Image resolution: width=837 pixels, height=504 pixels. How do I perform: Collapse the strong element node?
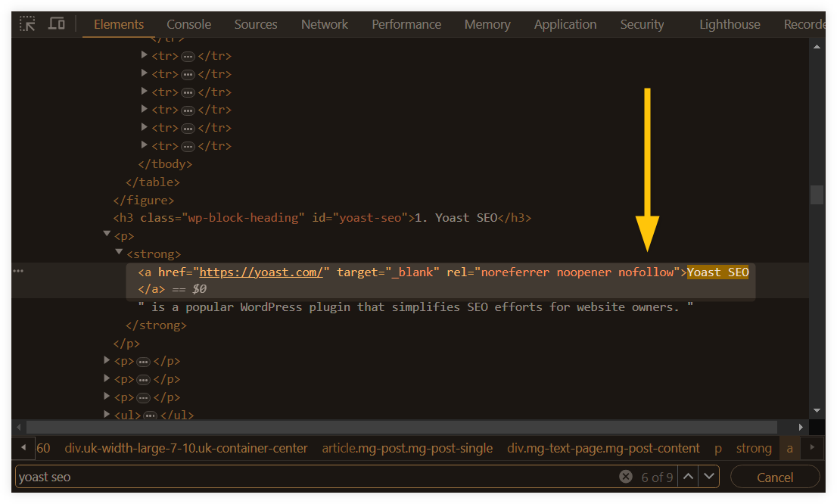(x=119, y=253)
